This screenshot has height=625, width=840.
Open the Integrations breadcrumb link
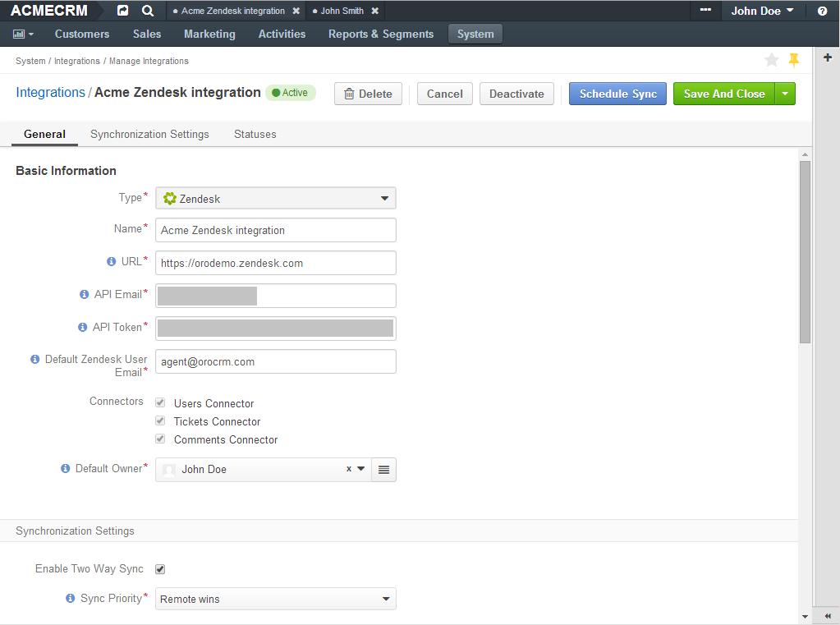pos(50,92)
